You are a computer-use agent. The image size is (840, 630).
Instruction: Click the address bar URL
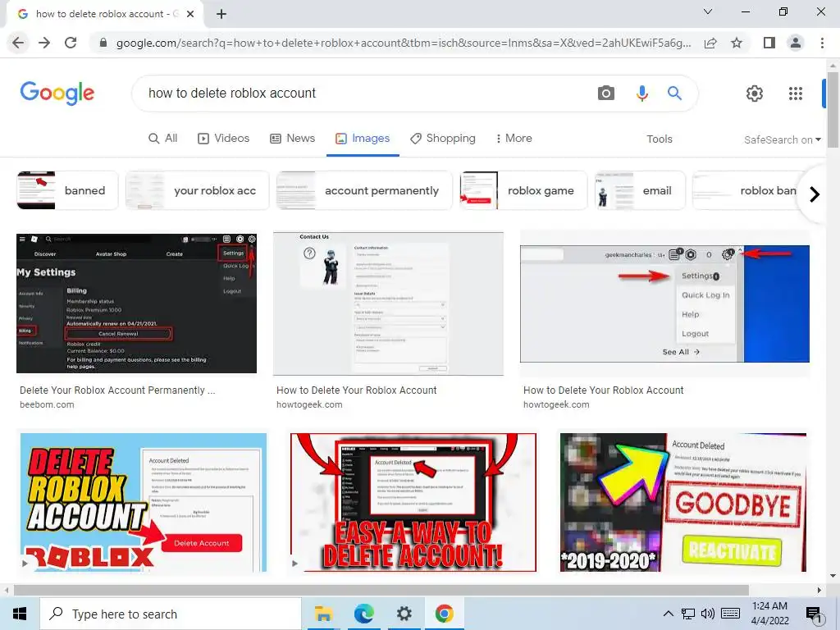(x=404, y=43)
